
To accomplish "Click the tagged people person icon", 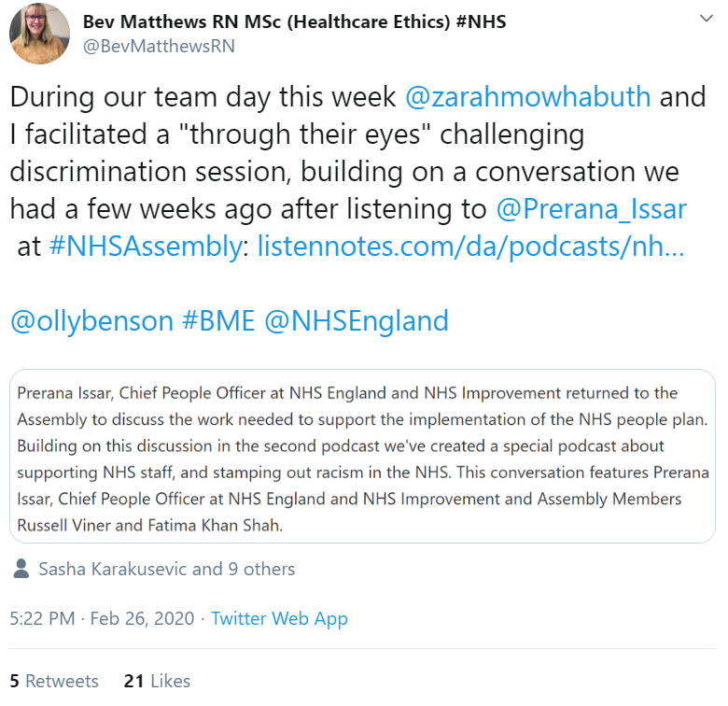I will point(21,569).
